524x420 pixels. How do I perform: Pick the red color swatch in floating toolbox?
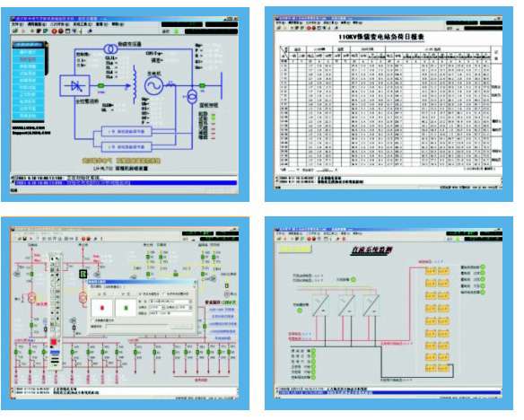coord(54,342)
